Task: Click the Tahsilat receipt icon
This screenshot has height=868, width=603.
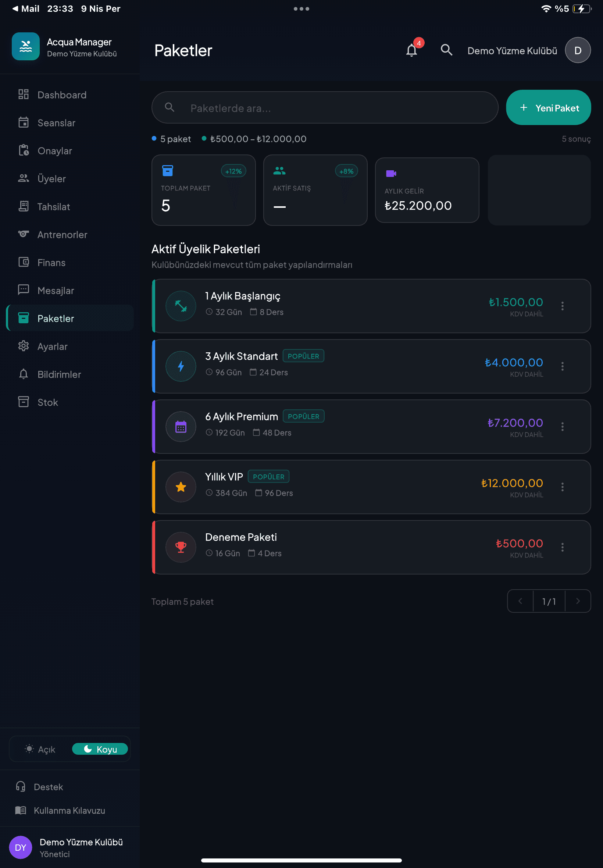Action: point(24,206)
